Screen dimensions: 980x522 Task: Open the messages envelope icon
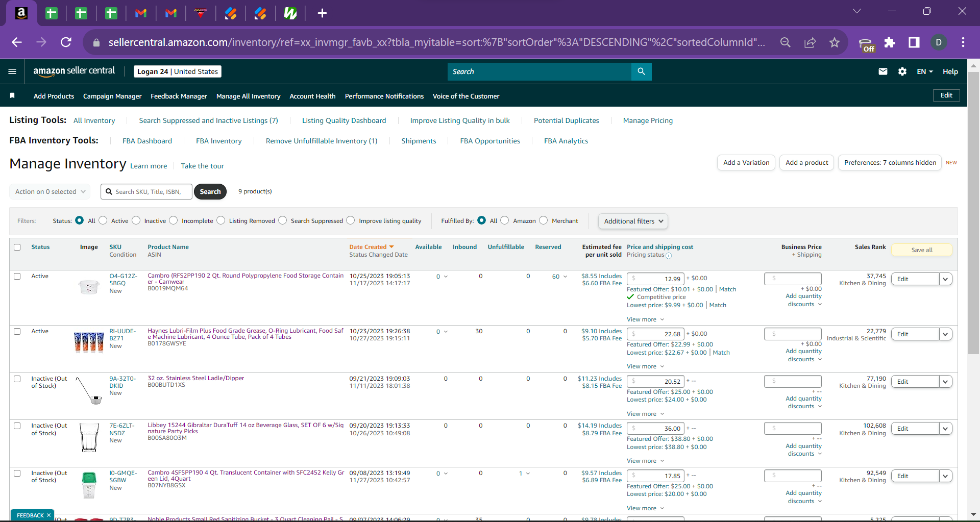[883, 71]
